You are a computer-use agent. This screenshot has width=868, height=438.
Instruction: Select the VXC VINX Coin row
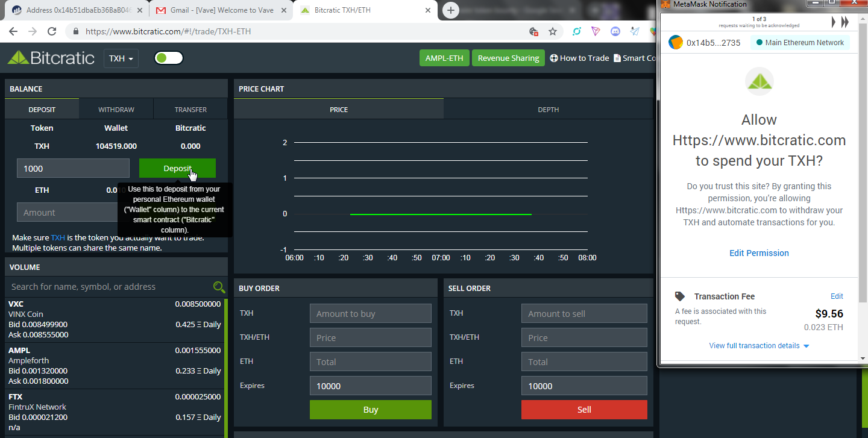click(x=115, y=319)
